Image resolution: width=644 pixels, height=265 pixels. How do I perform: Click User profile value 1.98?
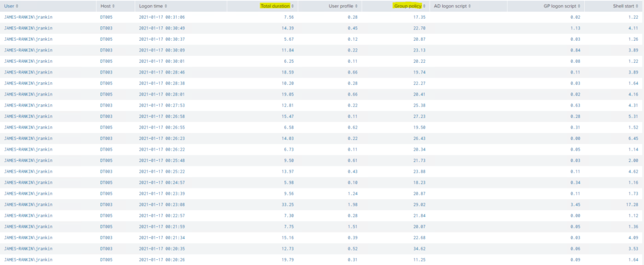353,204
